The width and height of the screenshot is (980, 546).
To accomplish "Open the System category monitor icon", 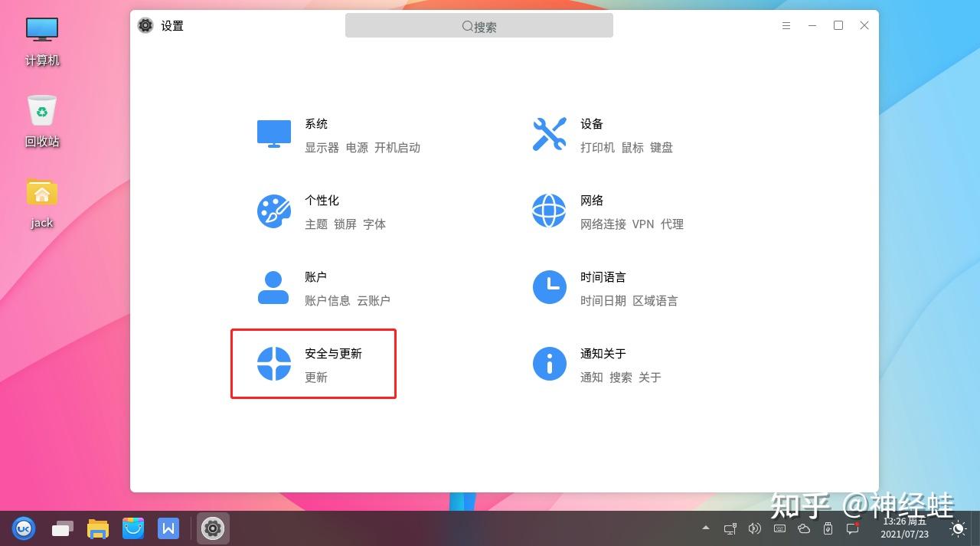I will (x=273, y=133).
